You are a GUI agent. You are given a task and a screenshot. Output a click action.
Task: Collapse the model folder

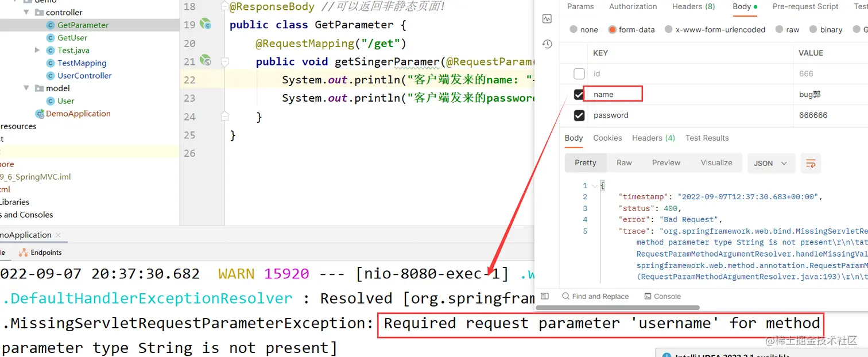click(x=26, y=88)
